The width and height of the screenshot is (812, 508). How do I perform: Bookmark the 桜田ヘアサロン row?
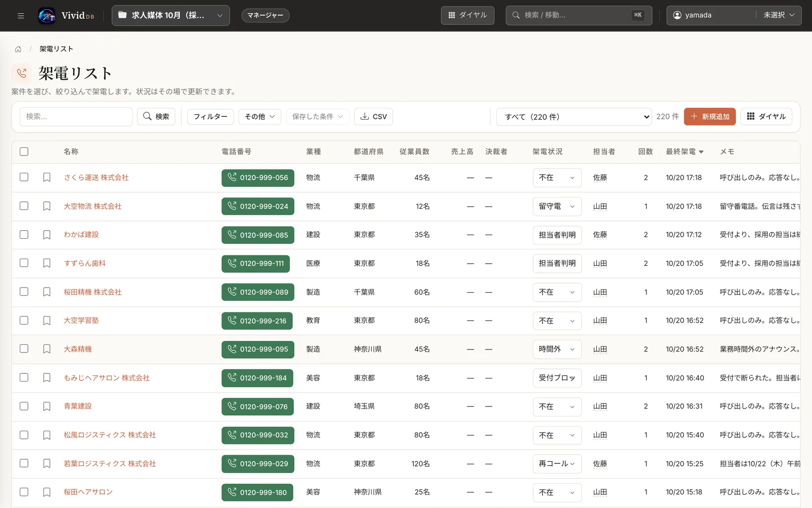tap(47, 492)
